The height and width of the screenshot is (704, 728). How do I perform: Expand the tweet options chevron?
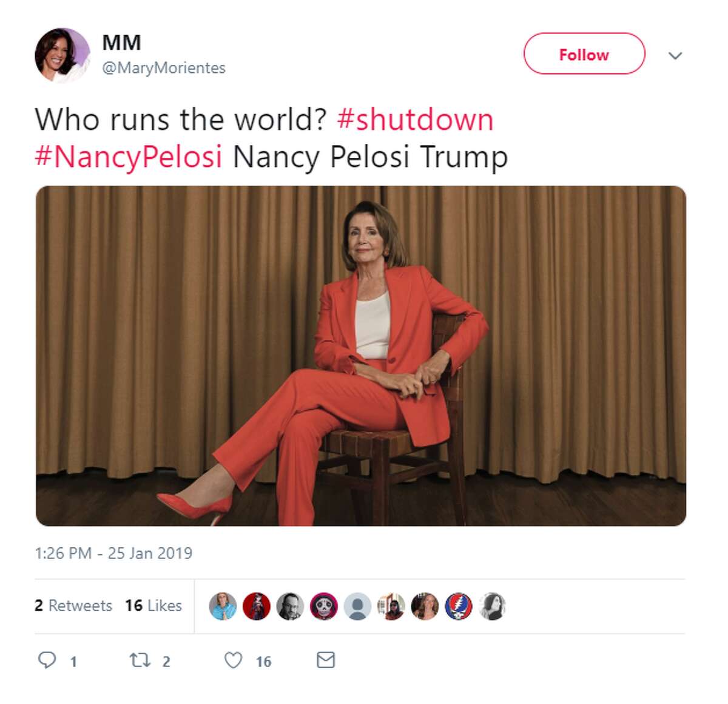click(675, 55)
